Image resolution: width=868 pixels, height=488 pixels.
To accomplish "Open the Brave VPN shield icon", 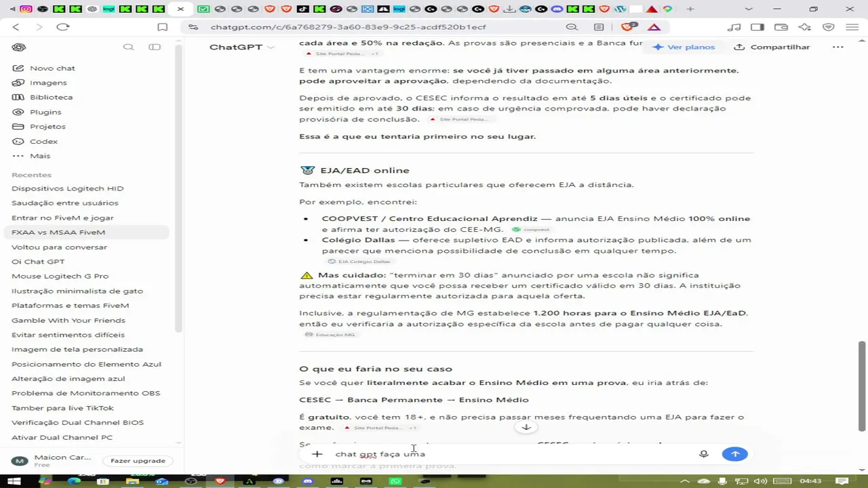I will click(829, 27).
